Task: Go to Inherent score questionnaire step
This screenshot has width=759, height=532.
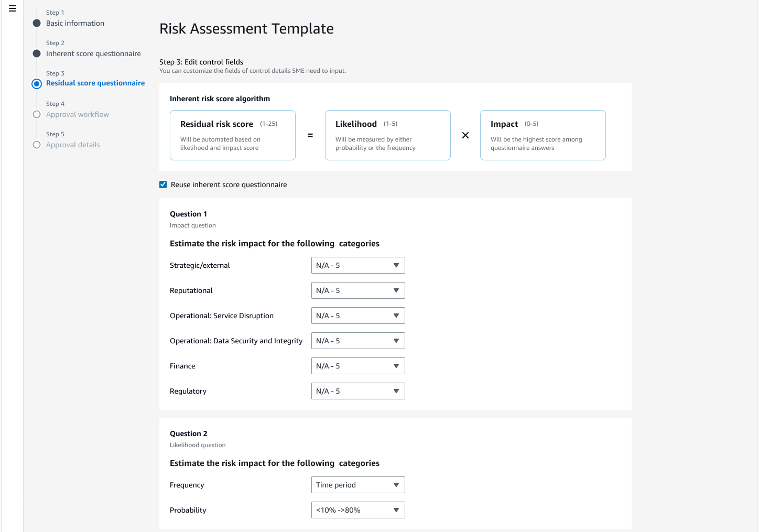Action: point(93,53)
